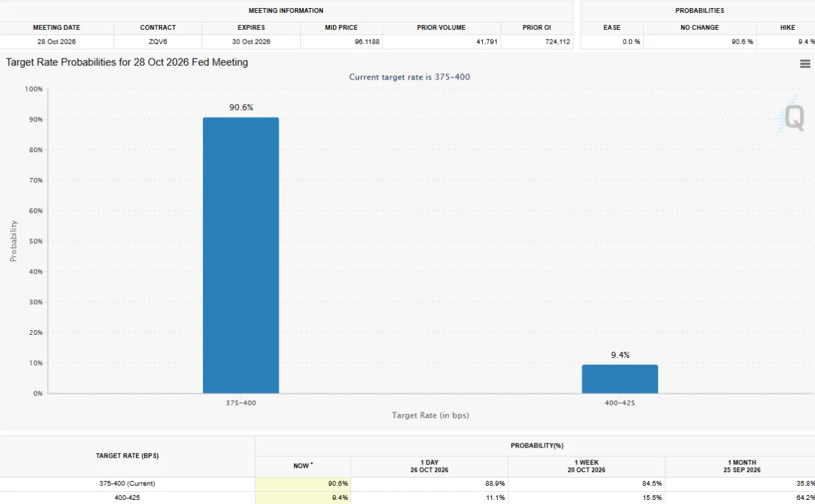Select the prior OI value '724,112'
Screen dimensions: 815x504
[556, 42]
